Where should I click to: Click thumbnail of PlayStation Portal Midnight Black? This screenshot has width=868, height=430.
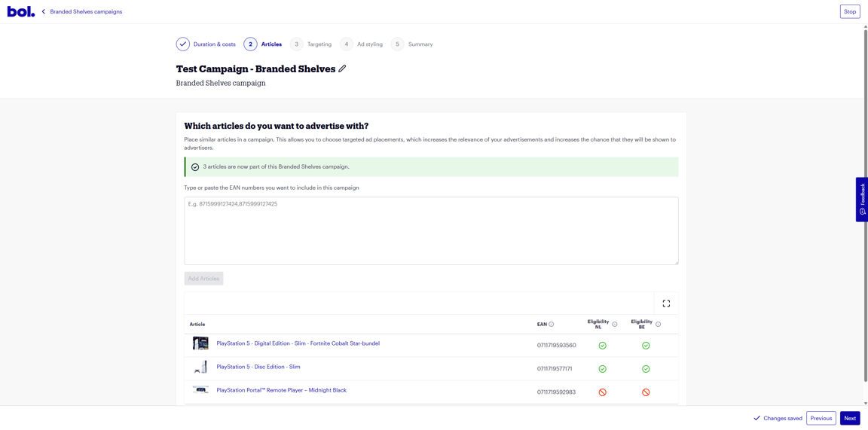pos(200,390)
